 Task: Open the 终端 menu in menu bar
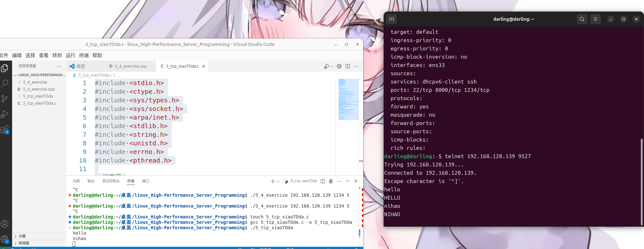84,55
